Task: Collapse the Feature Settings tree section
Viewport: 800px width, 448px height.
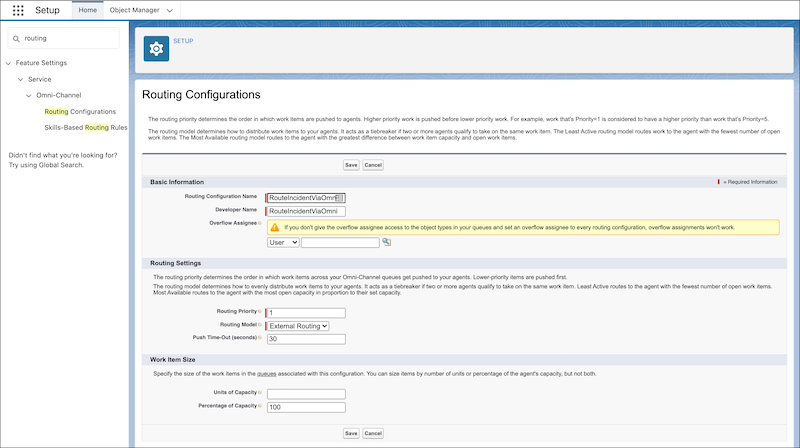Action: click(8, 63)
